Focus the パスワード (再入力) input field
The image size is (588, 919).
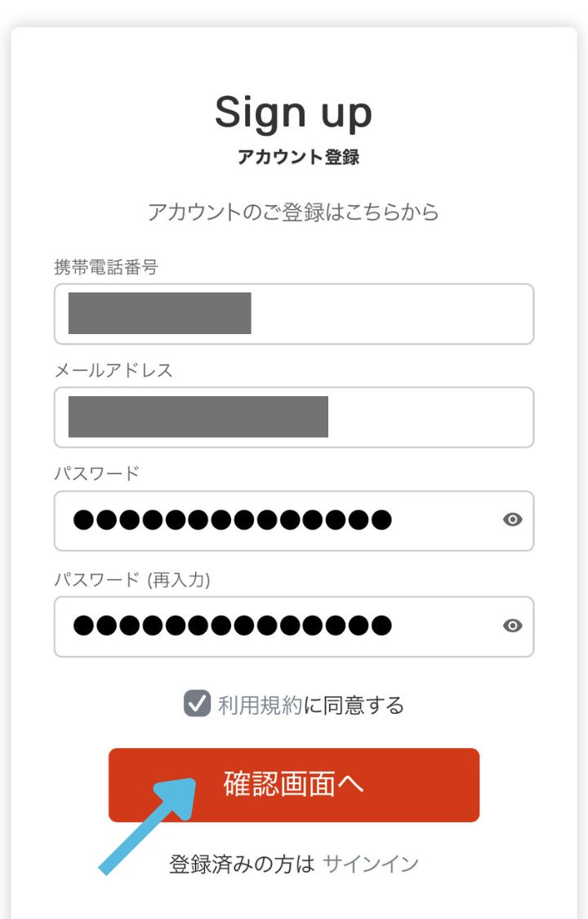click(278, 627)
